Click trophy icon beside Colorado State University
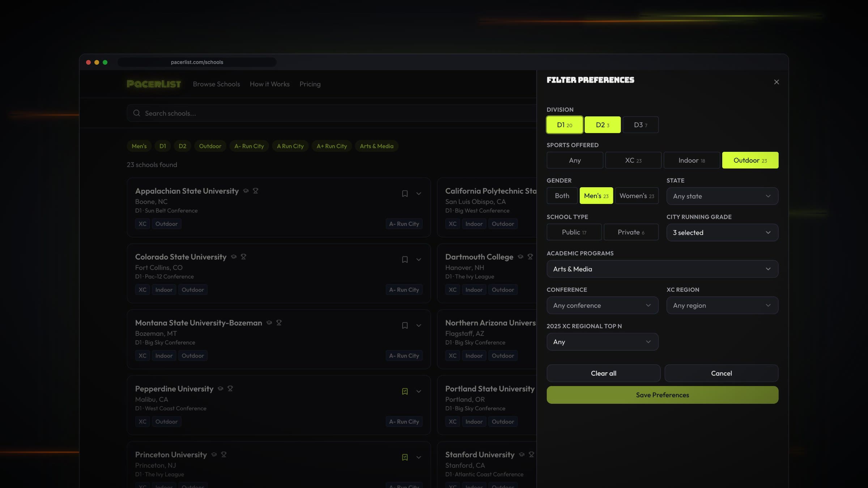This screenshot has height=488, width=868. pyautogui.click(x=243, y=257)
